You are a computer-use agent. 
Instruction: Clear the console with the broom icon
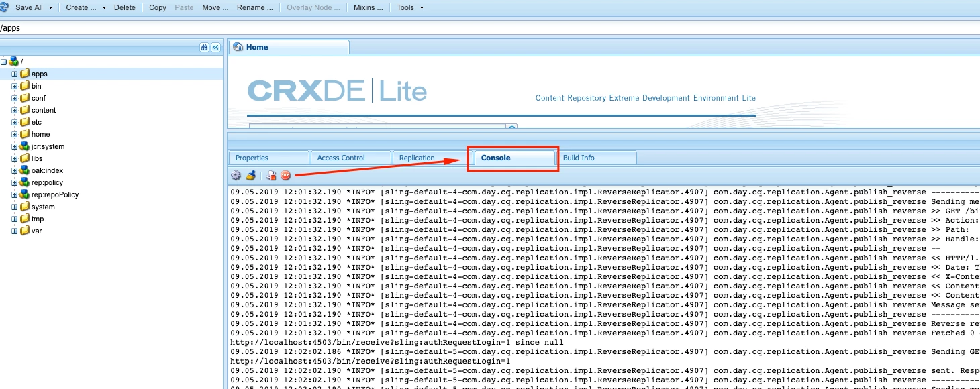click(250, 175)
